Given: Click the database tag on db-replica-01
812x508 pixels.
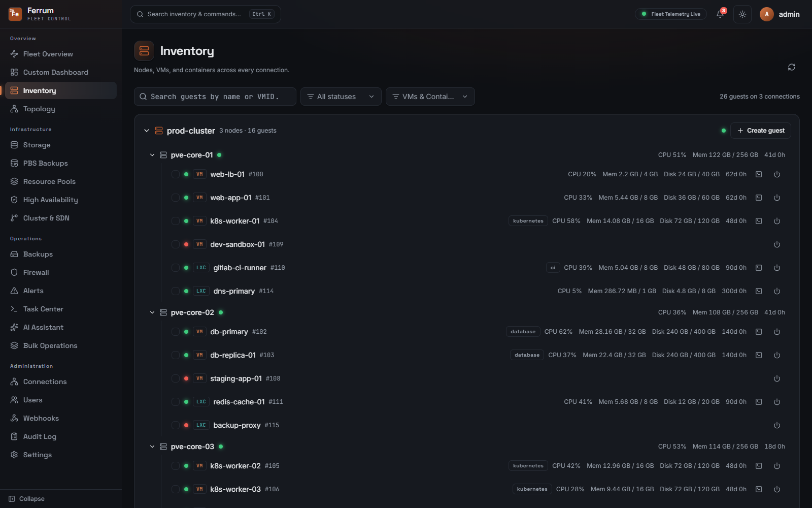Looking at the screenshot, I should [x=527, y=355].
